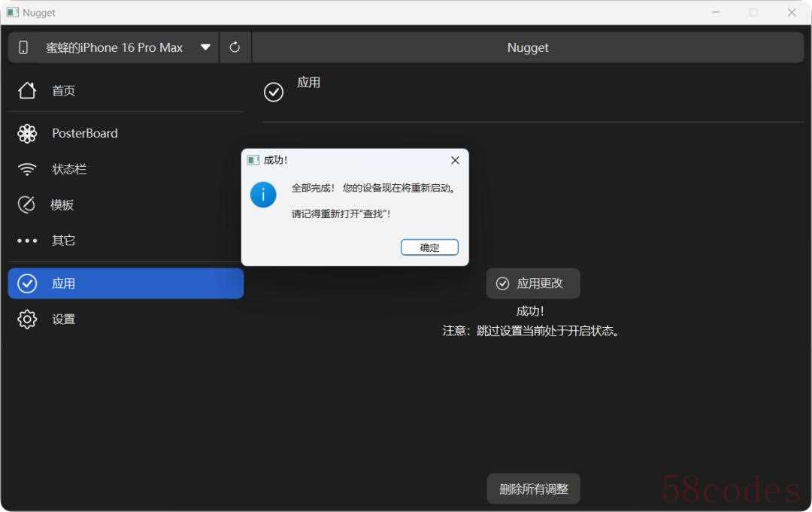The height and width of the screenshot is (512, 812).
Task: Close the 成功! dialog with X
Action: point(455,160)
